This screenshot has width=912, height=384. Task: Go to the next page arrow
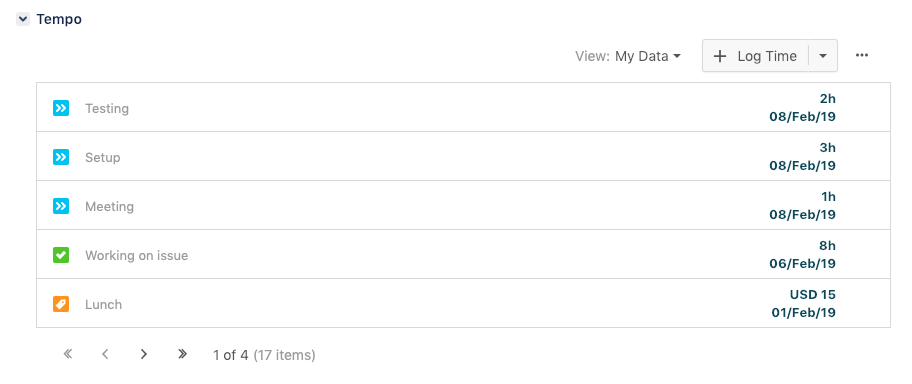click(144, 354)
